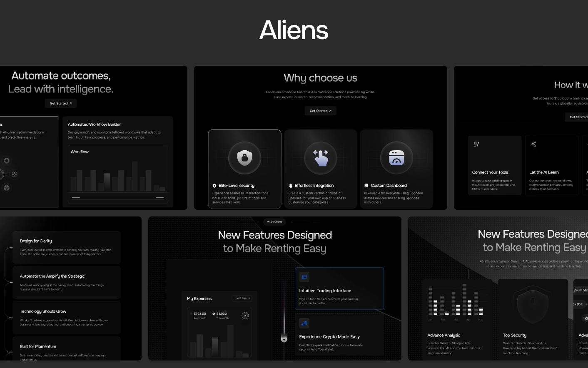Click the link icon above Connect Your Tools

476,144
